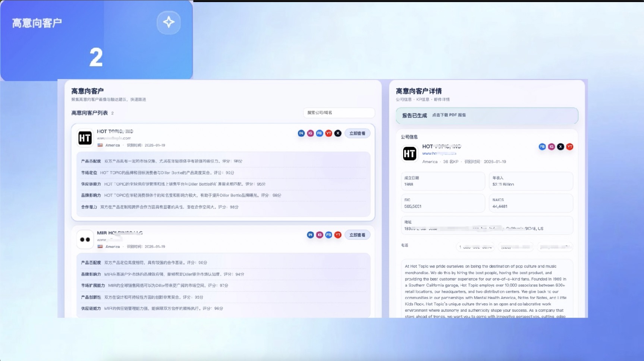Open the YouTube icon in company details panel
Viewport: 644px width, 361px height.
[x=569, y=147]
